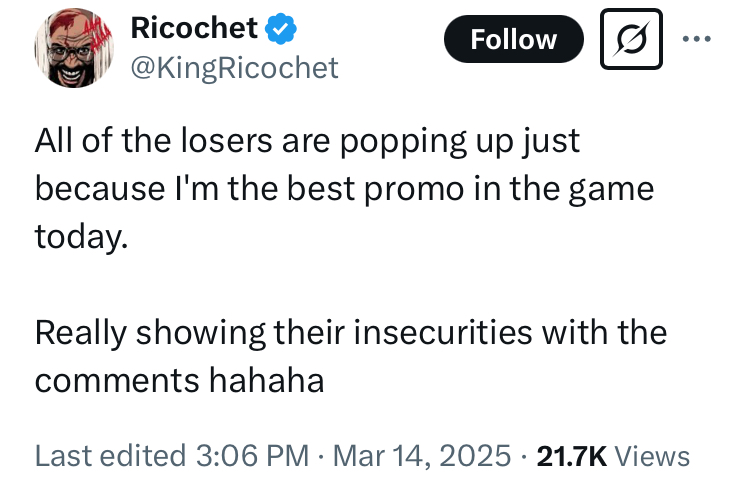
Task: Click the Ricochet display name
Action: (x=194, y=30)
